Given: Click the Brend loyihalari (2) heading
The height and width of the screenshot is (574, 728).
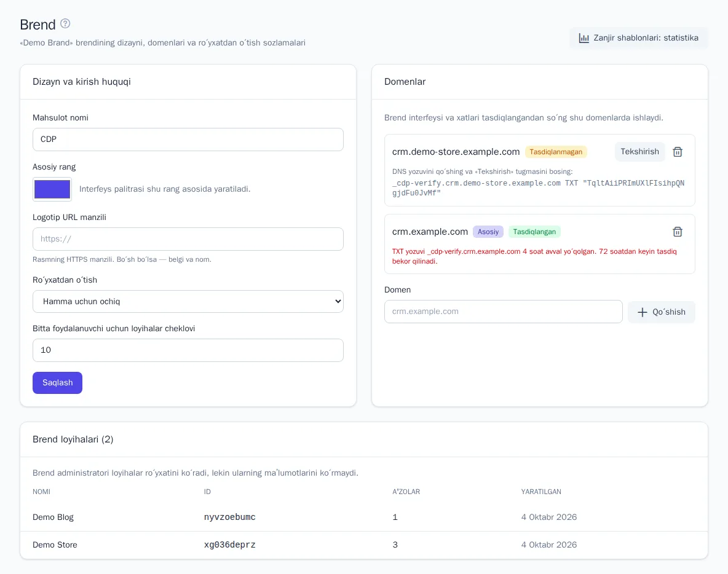Looking at the screenshot, I should (x=73, y=439).
